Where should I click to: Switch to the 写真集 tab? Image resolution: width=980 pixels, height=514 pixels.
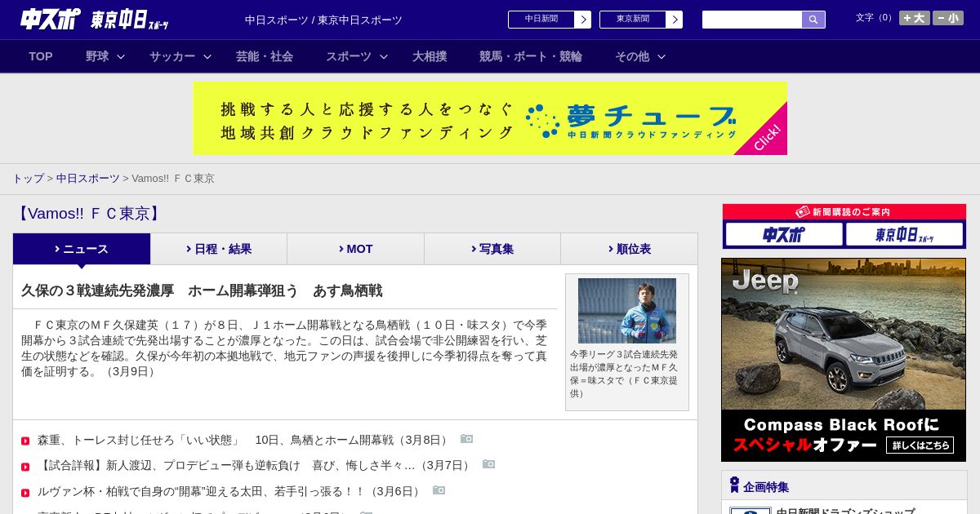492,249
